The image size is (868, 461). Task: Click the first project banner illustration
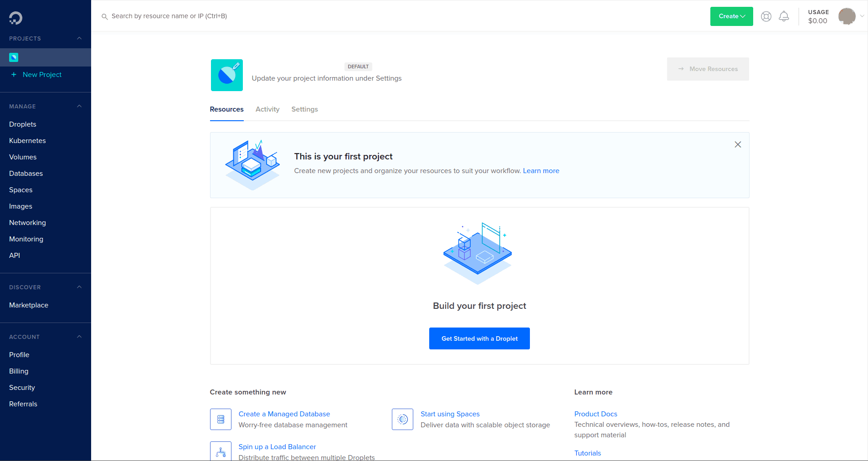[252, 165]
